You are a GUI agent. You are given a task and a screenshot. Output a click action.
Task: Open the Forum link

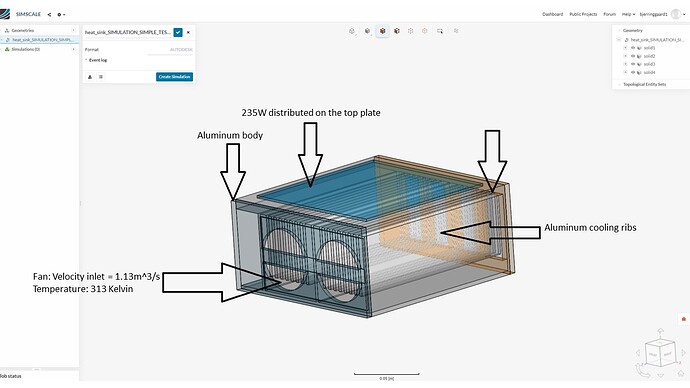pyautogui.click(x=609, y=14)
